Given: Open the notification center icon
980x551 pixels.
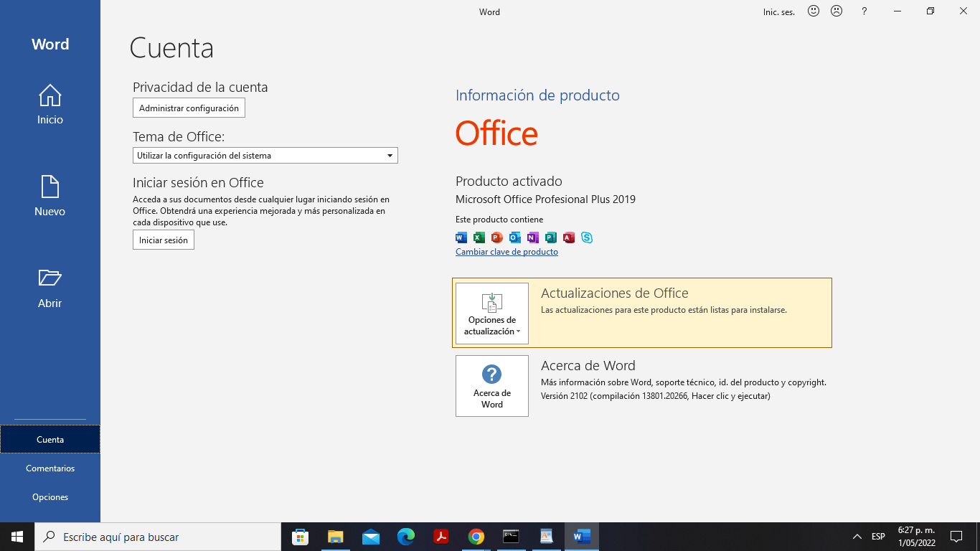Looking at the screenshot, I should pos(956,537).
